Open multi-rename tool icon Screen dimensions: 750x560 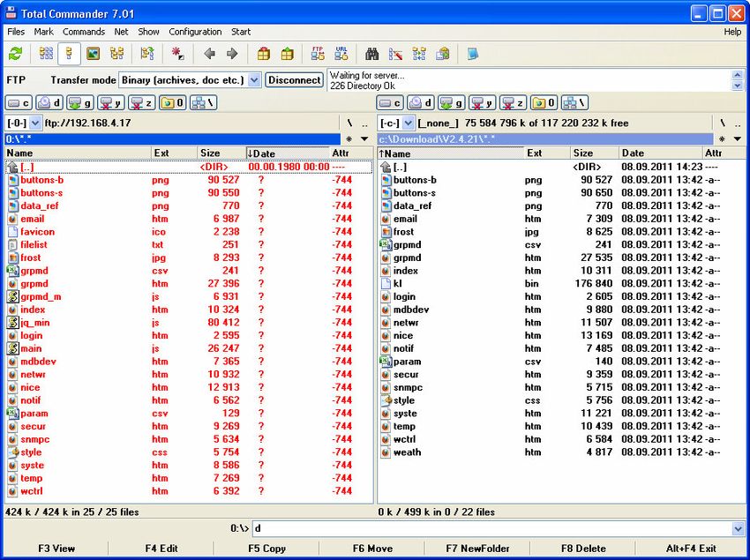coord(395,54)
